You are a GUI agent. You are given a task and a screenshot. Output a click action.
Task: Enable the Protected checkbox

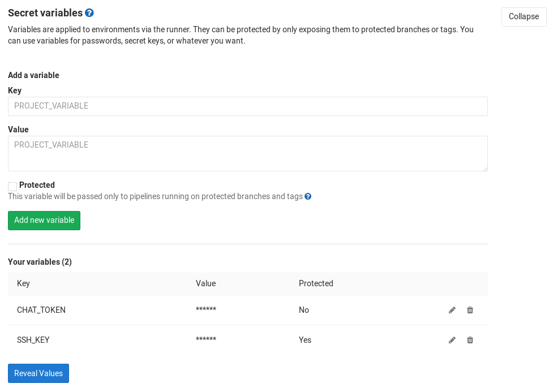pos(12,186)
